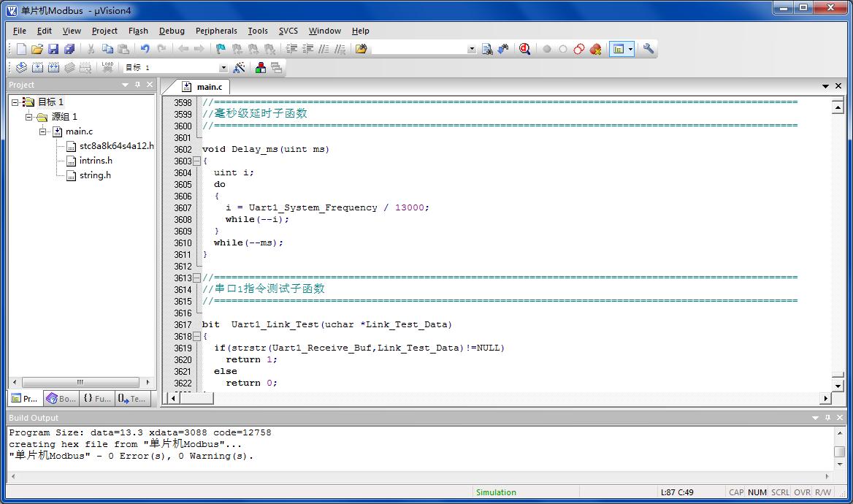Click the Redo arrow icon

[161, 49]
